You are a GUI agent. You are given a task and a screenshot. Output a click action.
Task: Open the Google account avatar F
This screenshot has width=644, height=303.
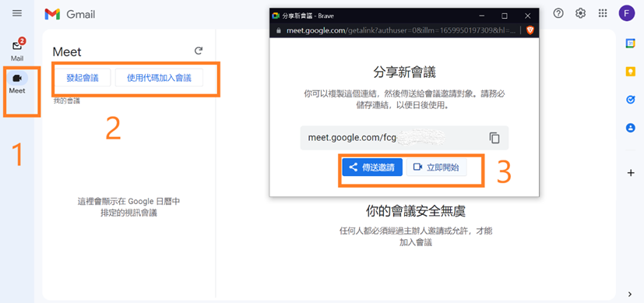click(x=627, y=13)
